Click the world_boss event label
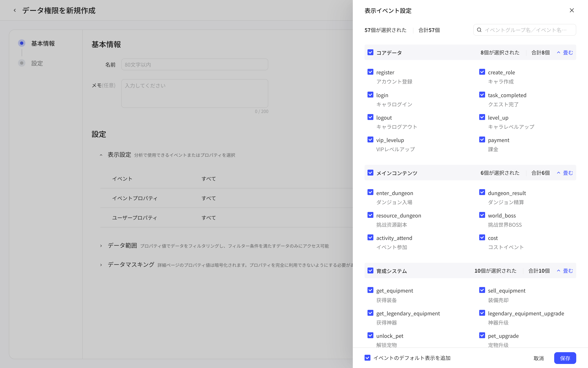 [x=502, y=215]
